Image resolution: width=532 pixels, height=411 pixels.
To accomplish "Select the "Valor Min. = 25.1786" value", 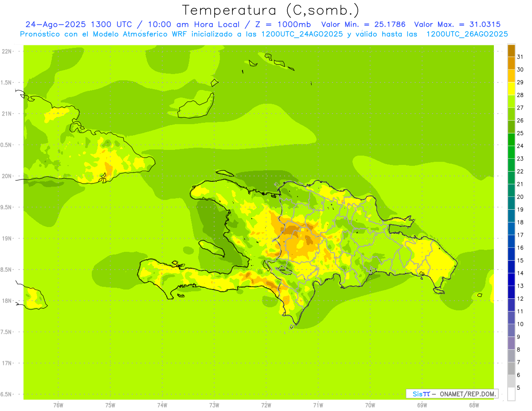I will tap(363, 24).
